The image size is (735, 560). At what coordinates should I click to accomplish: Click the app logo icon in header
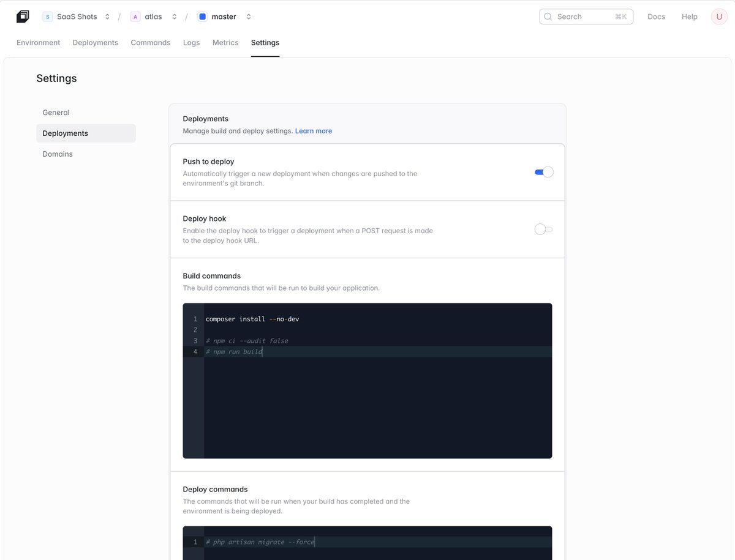pyautogui.click(x=23, y=17)
